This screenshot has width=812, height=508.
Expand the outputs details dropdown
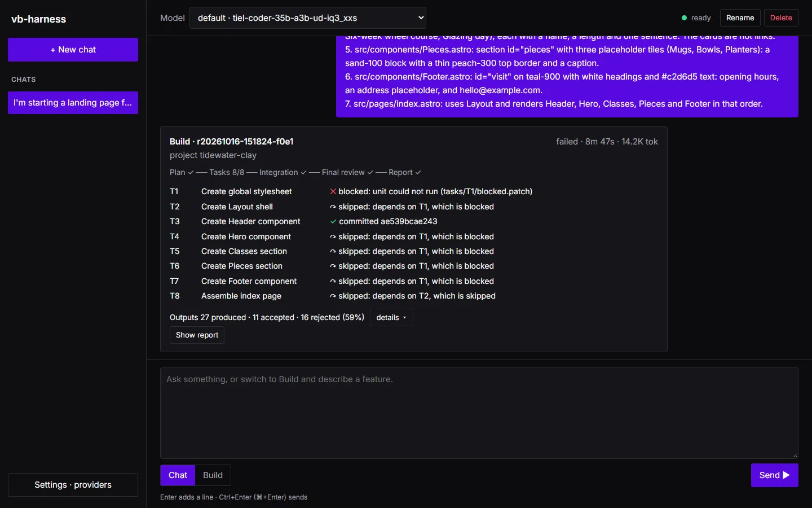click(391, 318)
